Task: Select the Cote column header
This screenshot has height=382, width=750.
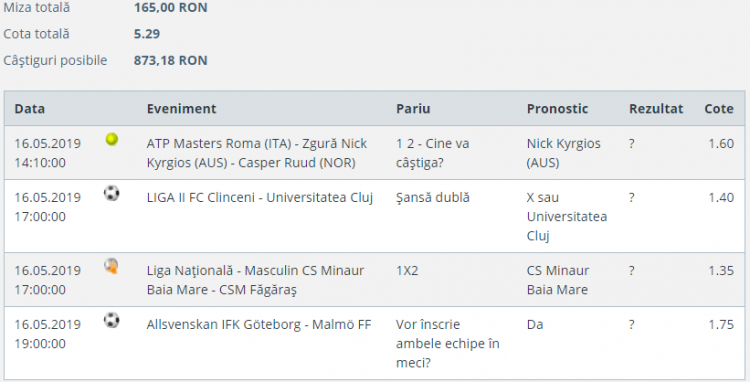Action: pyautogui.click(x=719, y=109)
